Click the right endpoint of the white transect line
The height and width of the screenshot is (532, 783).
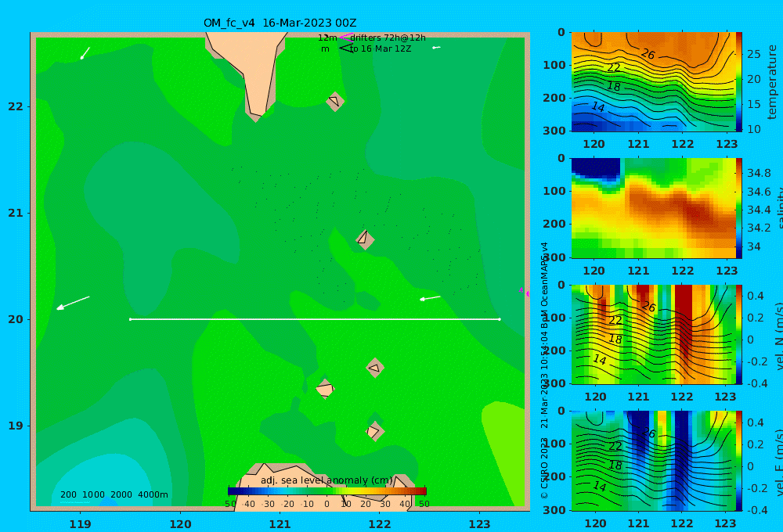[500, 319]
